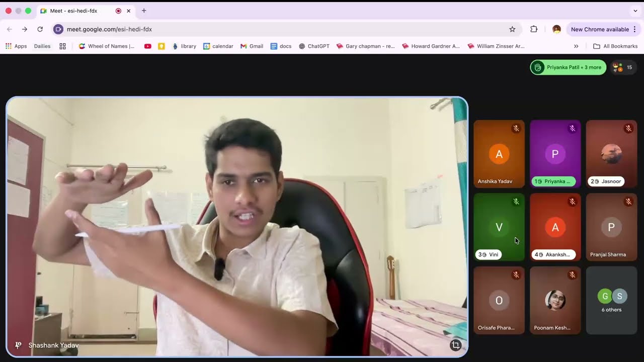This screenshot has width=644, height=362.
Task: Click the recording indicator on the Meet tab
Action: [x=118, y=11]
